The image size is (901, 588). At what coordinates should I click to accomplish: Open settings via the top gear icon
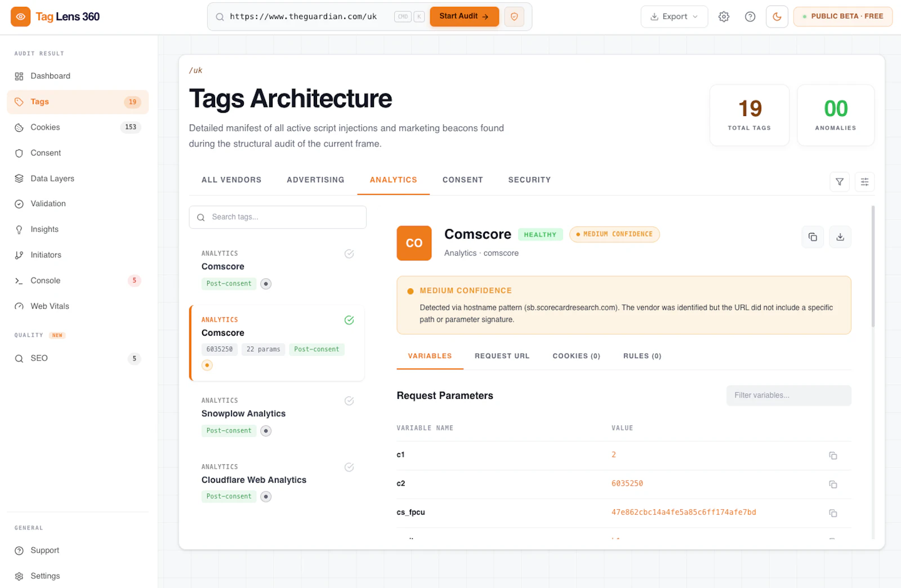pyautogui.click(x=724, y=17)
